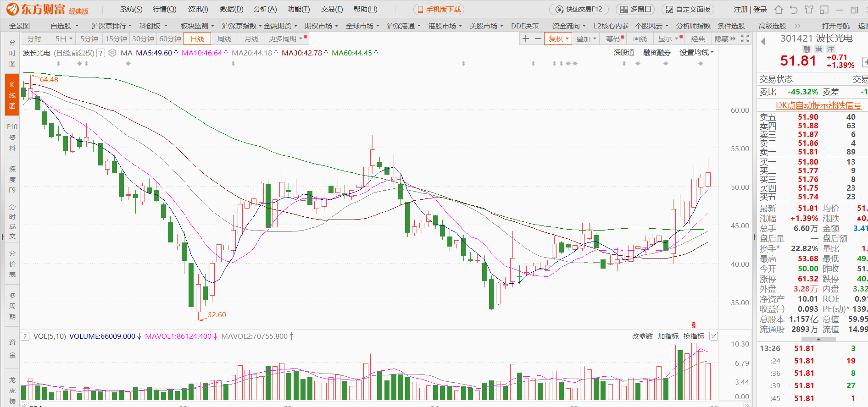Open the skin (shirt) icon in the title bar
The height and width of the screenshot is (407, 868).
pos(809,10)
